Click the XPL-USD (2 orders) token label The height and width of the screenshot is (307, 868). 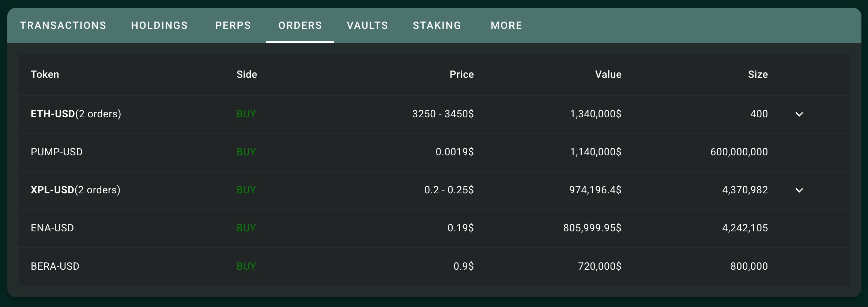[x=75, y=190]
